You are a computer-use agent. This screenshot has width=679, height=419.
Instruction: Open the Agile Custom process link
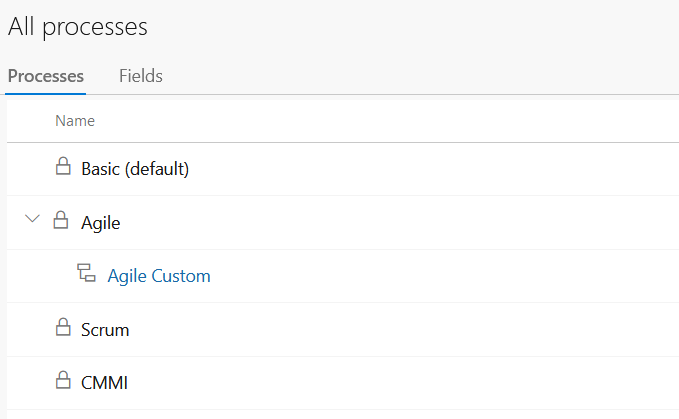pyautogui.click(x=159, y=276)
